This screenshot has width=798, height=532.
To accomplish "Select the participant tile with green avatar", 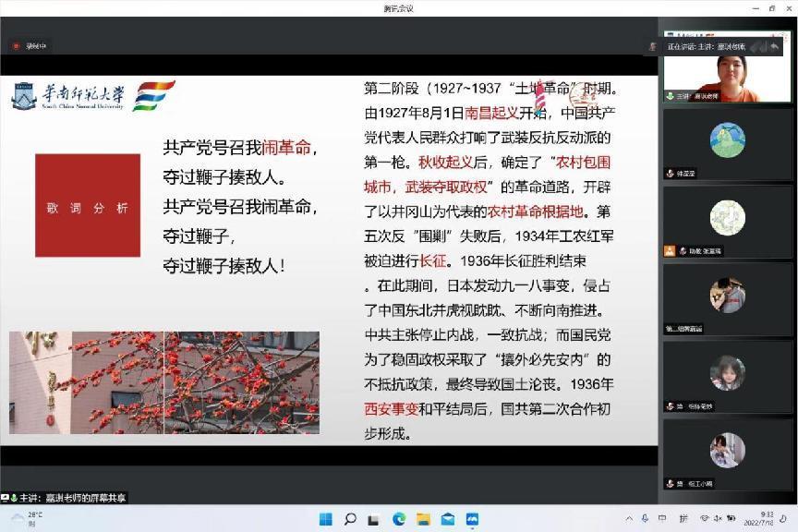I will point(727,140).
